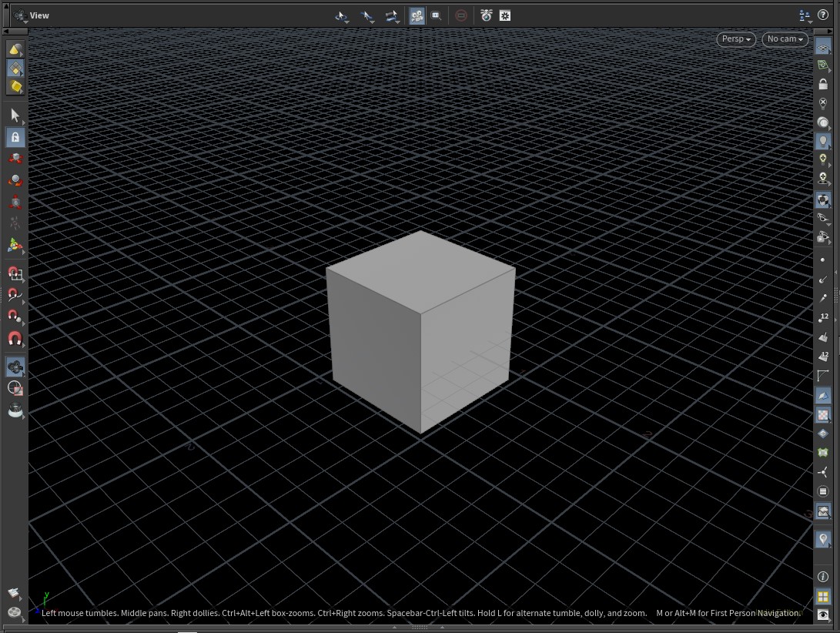Open display options yellow grid icon

(823, 596)
